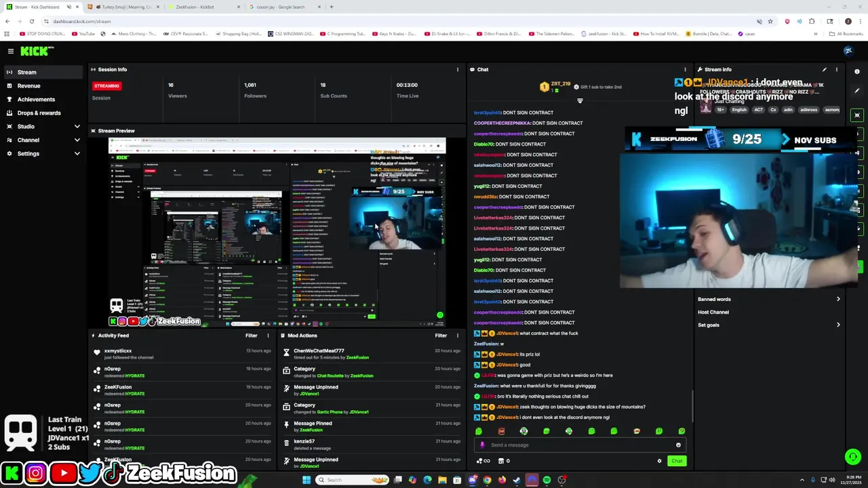Viewport: 868px width, 488px height.
Task: Click the address bar URL dashboard.kick.com/stream
Action: 82,21
